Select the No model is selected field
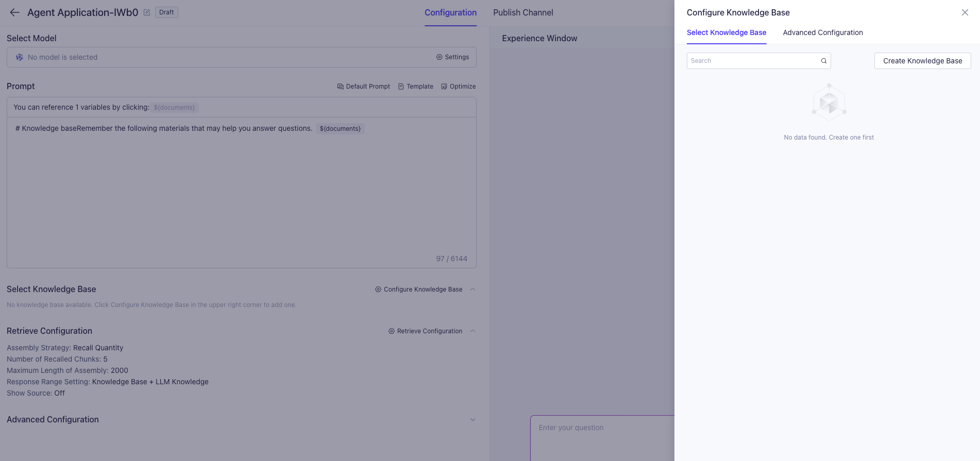The image size is (980, 461). pos(241,57)
